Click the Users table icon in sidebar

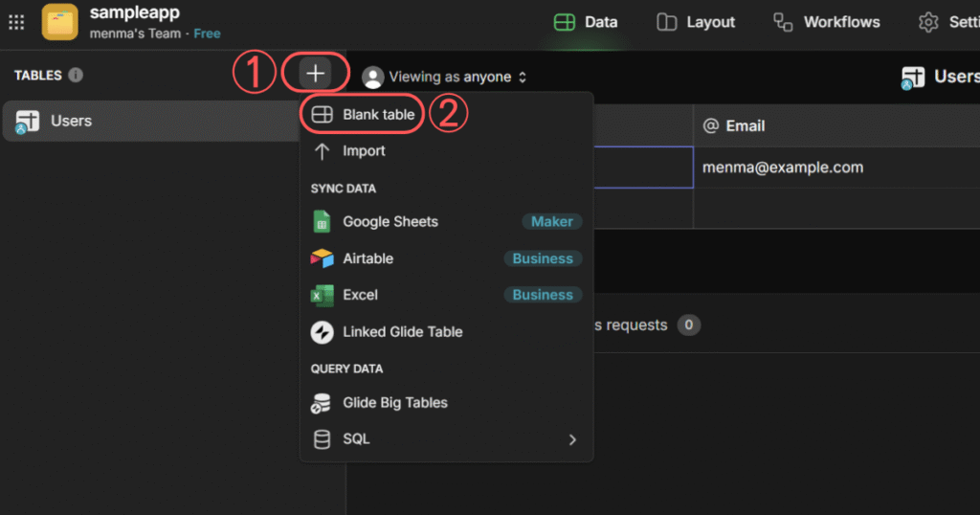pyautogui.click(x=27, y=122)
